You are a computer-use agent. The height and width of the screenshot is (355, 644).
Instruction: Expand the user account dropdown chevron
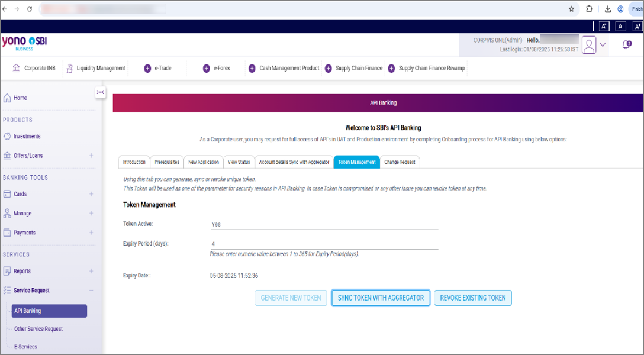(x=603, y=45)
